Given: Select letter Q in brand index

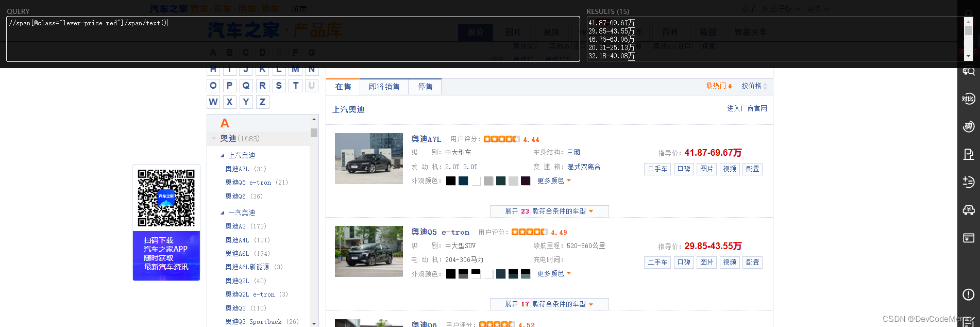Looking at the screenshot, I should tap(246, 86).
